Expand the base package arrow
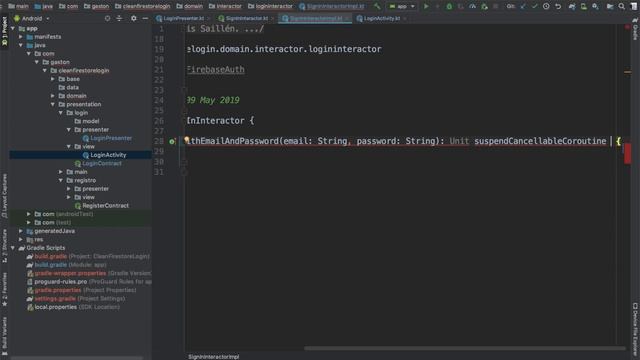 tap(53, 79)
